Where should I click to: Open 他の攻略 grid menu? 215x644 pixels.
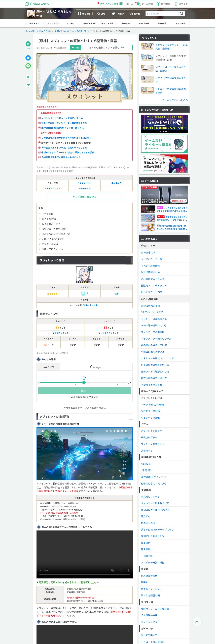pos(84,14)
